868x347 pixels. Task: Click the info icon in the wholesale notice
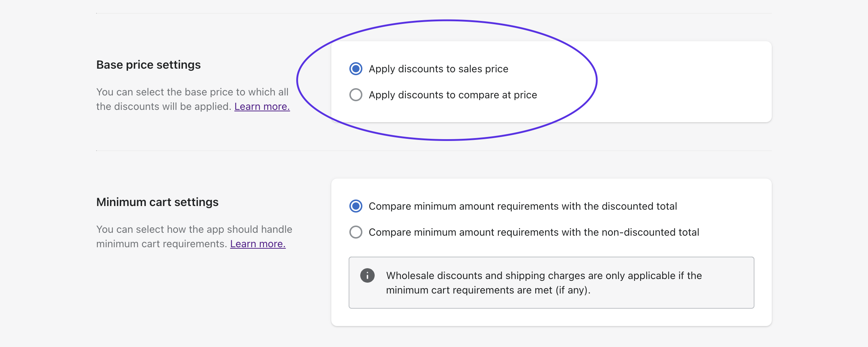coord(367,275)
